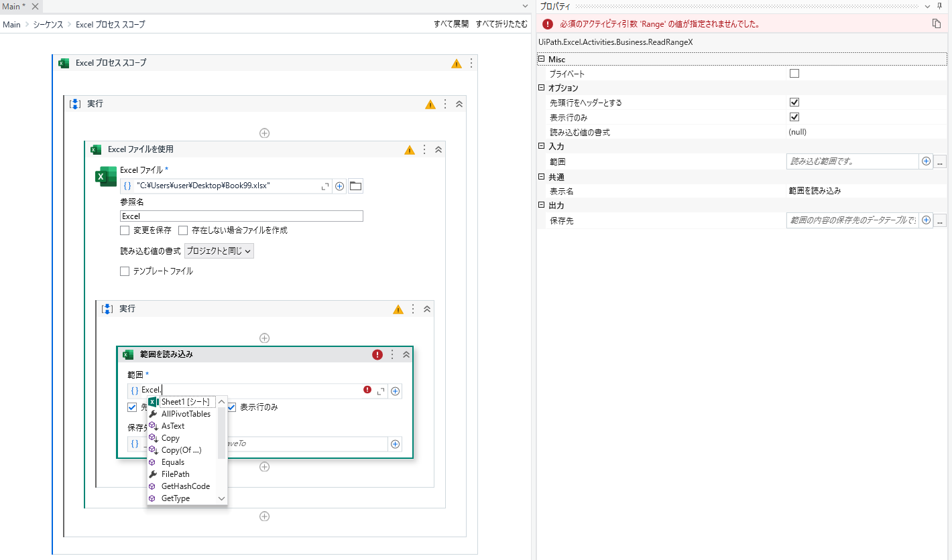Open options menu of Excel プロセス スコープ

pos(471,63)
